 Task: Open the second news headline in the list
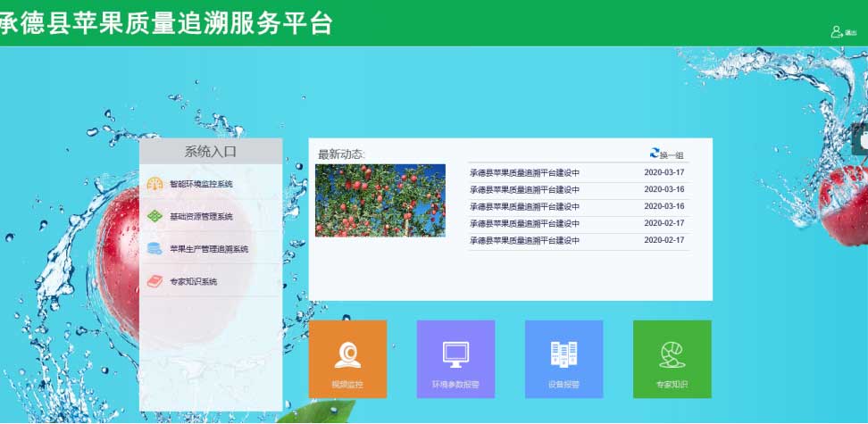(x=524, y=189)
